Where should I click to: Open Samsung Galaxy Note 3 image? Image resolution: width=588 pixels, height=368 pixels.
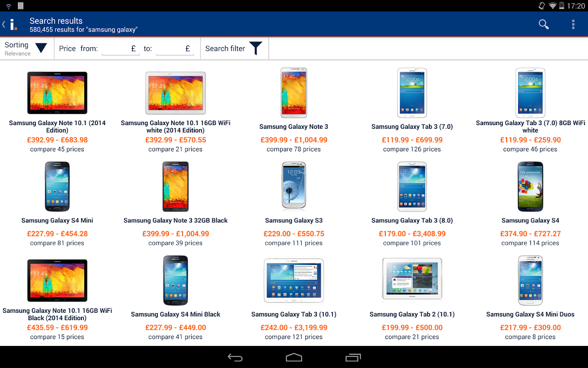point(294,93)
